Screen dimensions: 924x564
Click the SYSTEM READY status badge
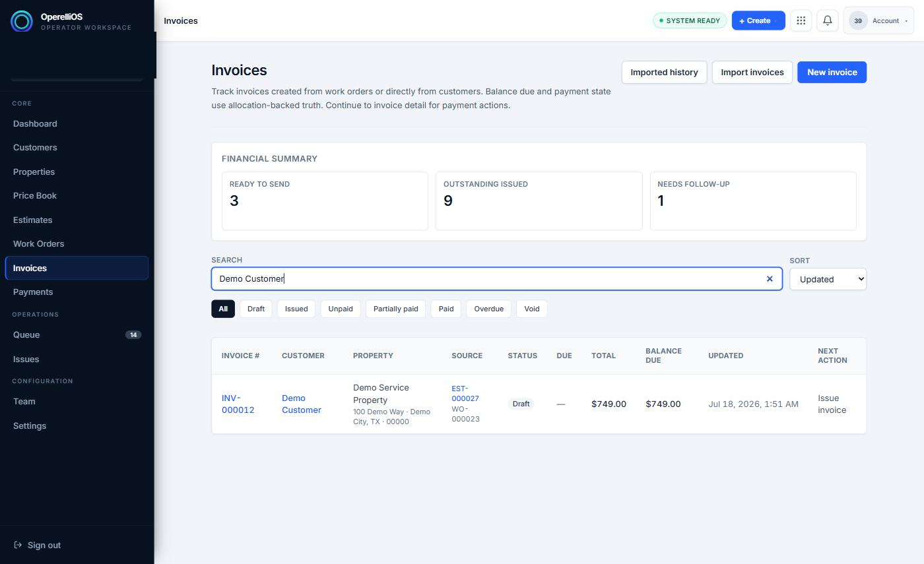point(690,20)
